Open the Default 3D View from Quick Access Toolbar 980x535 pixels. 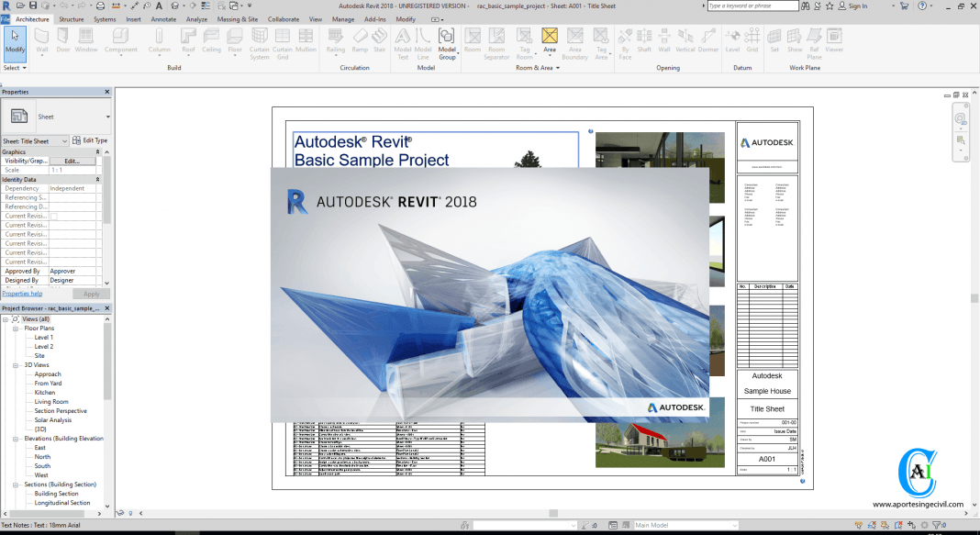pos(174,6)
